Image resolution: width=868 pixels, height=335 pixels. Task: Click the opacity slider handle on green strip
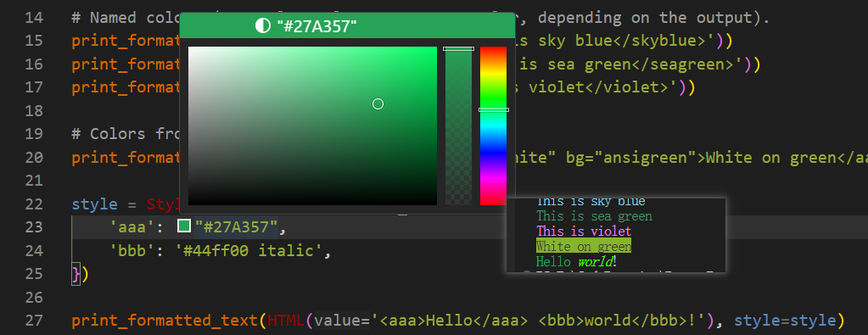pos(458,48)
